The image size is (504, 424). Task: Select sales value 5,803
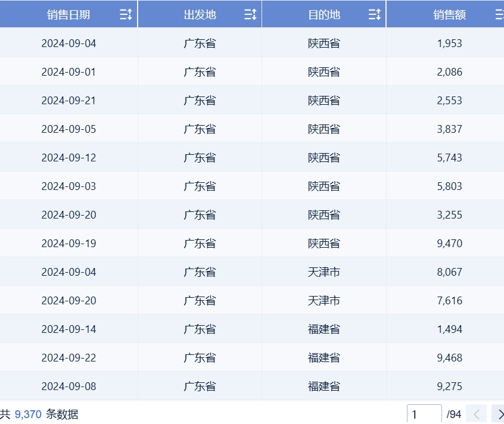449,186
